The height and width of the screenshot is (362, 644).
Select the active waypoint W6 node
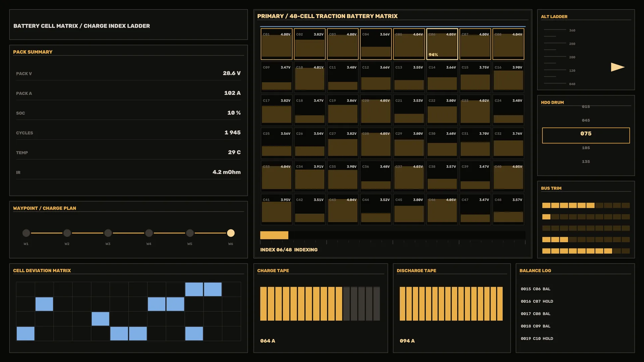click(231, 233)
